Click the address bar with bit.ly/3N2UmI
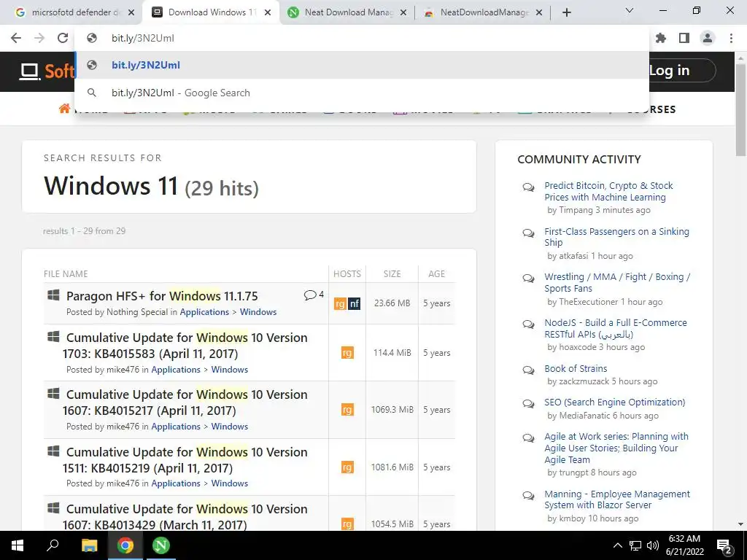Image resolution: width=747 pixels, height=560 pixels. point(362,38)
